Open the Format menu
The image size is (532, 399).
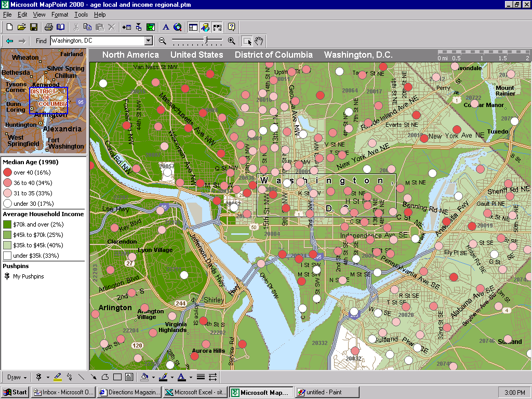pos(60,15)
